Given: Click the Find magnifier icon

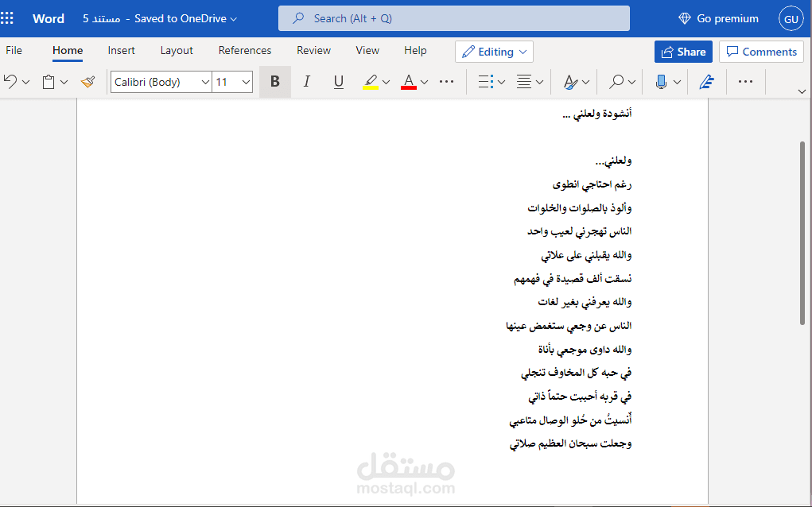Looking at the screenshot, I should pos(616,82).
